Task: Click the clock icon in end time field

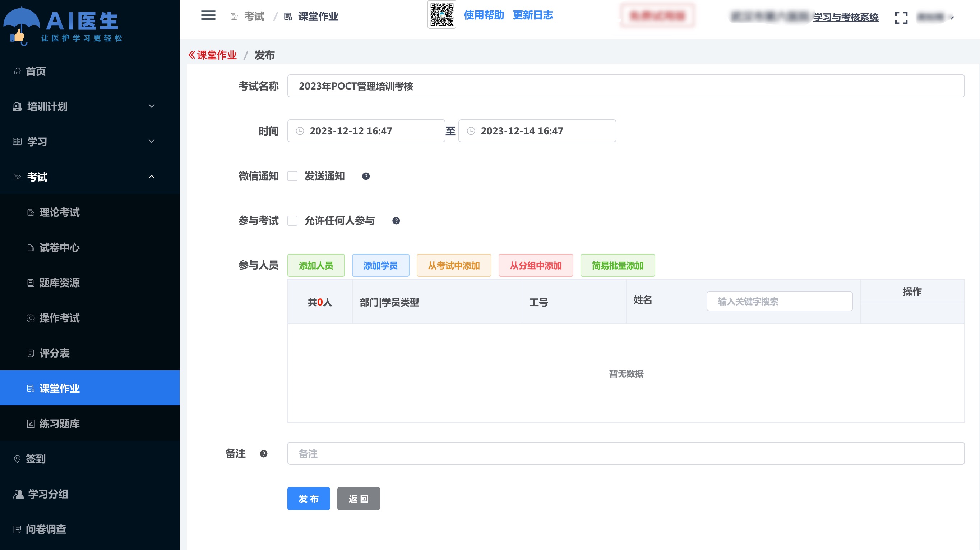Action: pos(471,131)
